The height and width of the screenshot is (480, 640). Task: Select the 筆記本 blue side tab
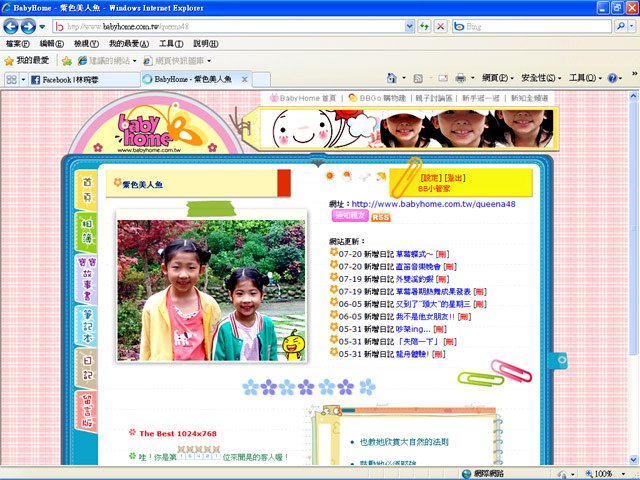87,326
